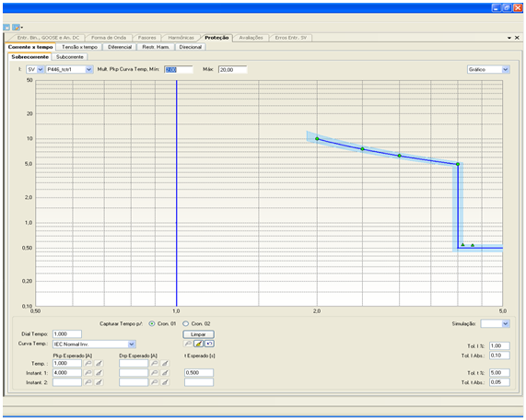Select the Cron. 01 radio button
Image resolution: width=526 pixels, height=420 pixels.
pyautogui.click(x=152, y=323)
